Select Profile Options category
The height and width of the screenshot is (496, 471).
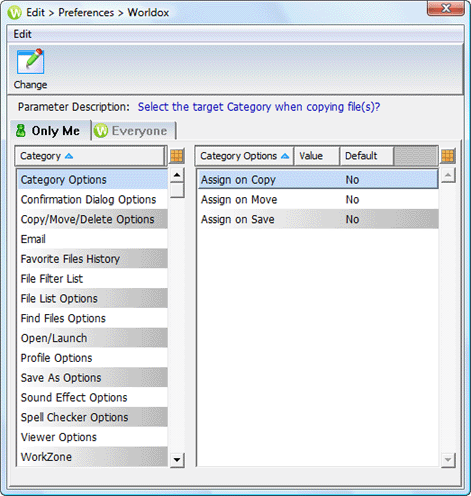click(92, 358)
